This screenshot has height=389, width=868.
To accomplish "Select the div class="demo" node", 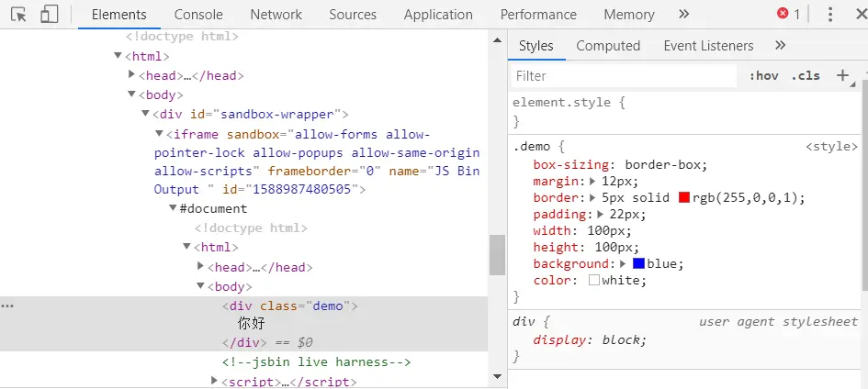I will [290, 306].
